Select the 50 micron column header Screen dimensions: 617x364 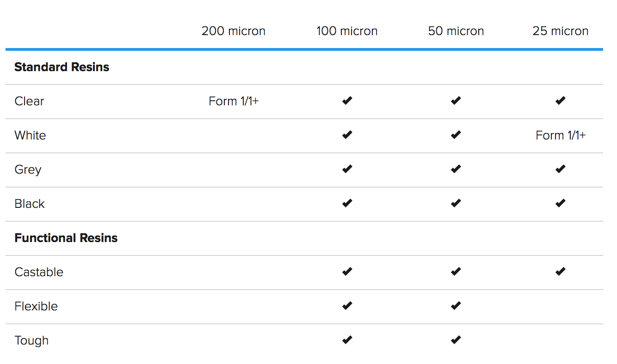pyautogui.click(x=456, y=31)
